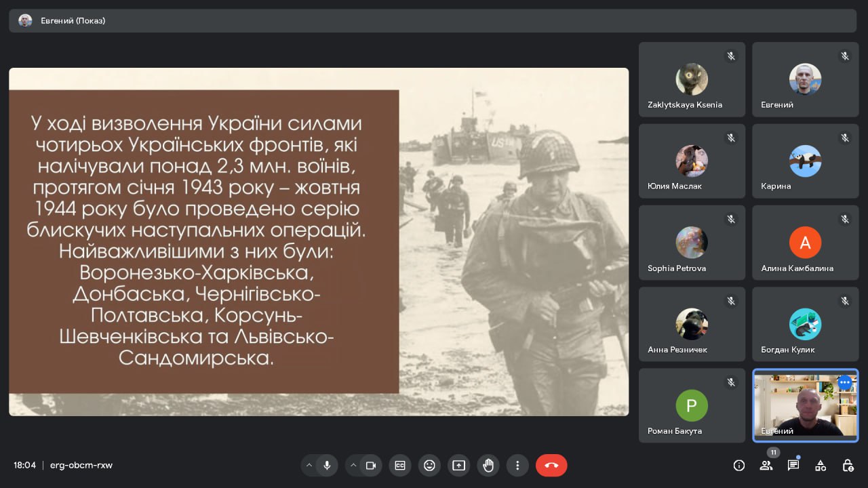Expand audio settings arrow beside microphone

(309, 466)
